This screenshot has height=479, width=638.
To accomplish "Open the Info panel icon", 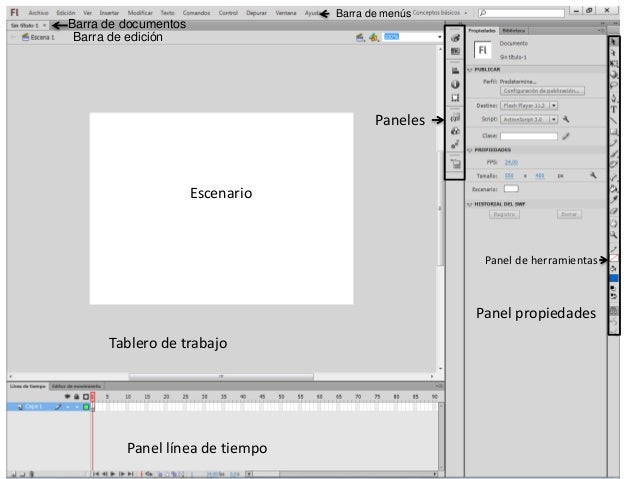I will [455, 83].
